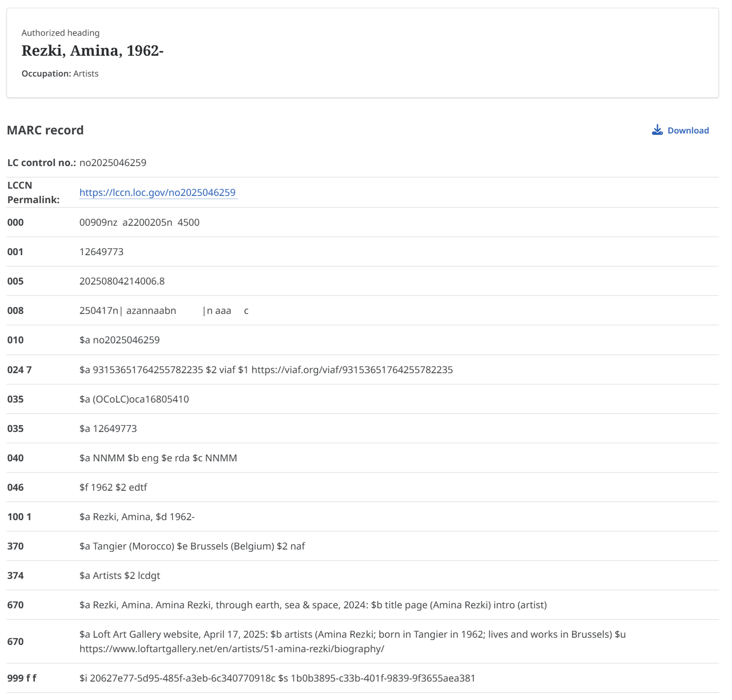The width and height of the screenshot is (732, 700).
Task: Click the 008 tag label
Action: [15, 311]
